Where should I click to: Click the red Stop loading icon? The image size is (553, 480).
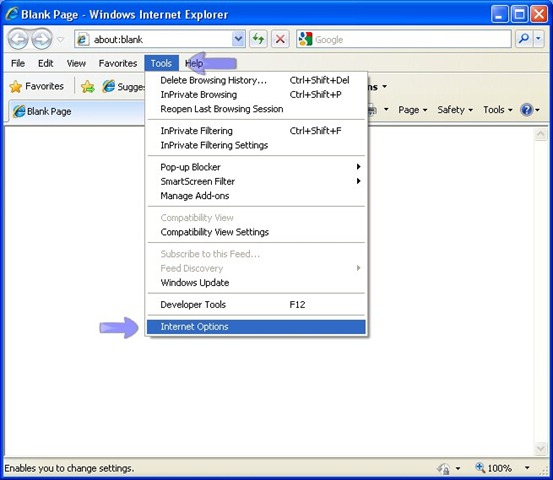(280, 39)
